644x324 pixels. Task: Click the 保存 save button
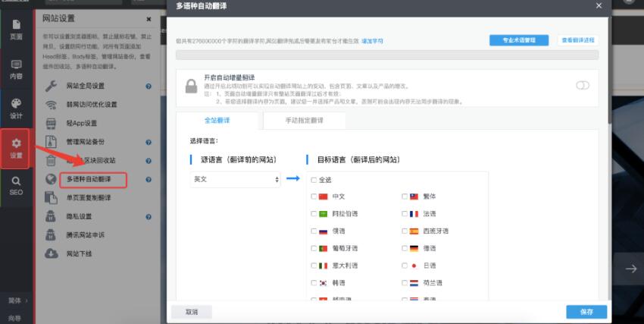click(586, 312)
